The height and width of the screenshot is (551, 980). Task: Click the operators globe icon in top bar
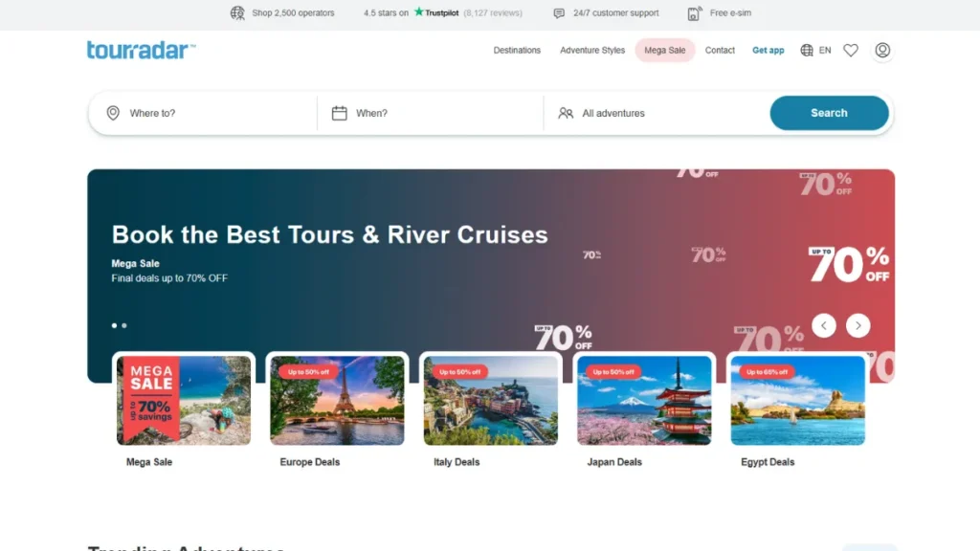pyautogui.click(x=237, y=13)
